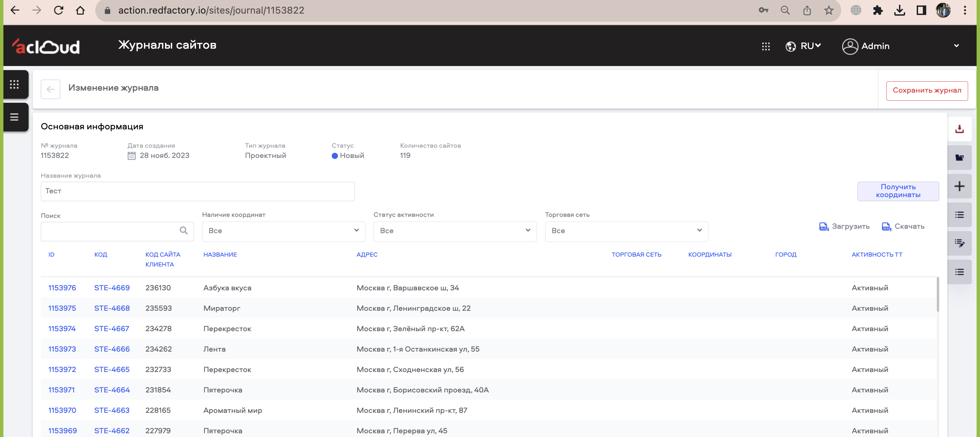
Task: Click Новый status value
Action: tap(348, 155)
